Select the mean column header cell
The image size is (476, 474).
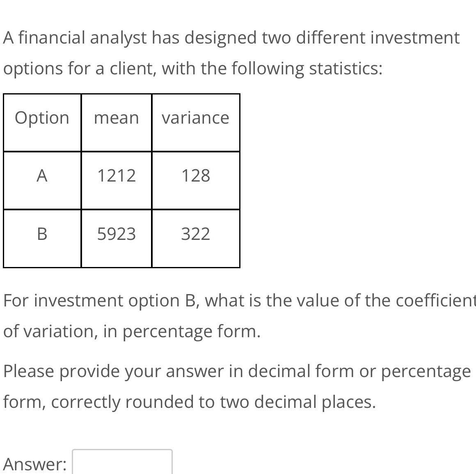pyautogui.click(x=117, y=123)
